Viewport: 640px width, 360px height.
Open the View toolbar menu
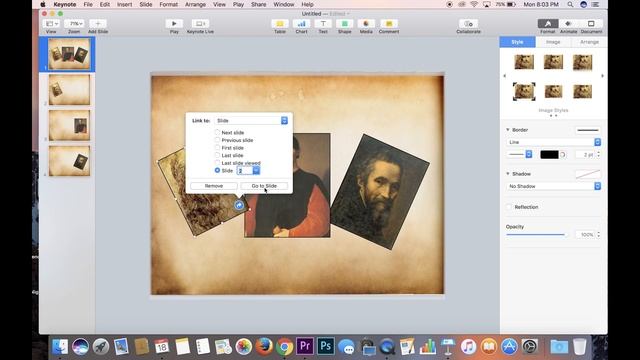pyautogui.click(x=51, y=24)
